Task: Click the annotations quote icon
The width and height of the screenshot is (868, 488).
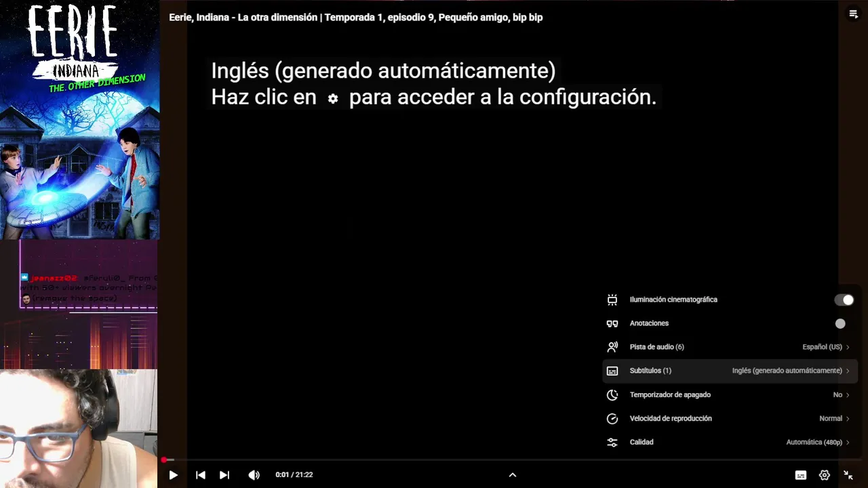Action: pos(612,324)
